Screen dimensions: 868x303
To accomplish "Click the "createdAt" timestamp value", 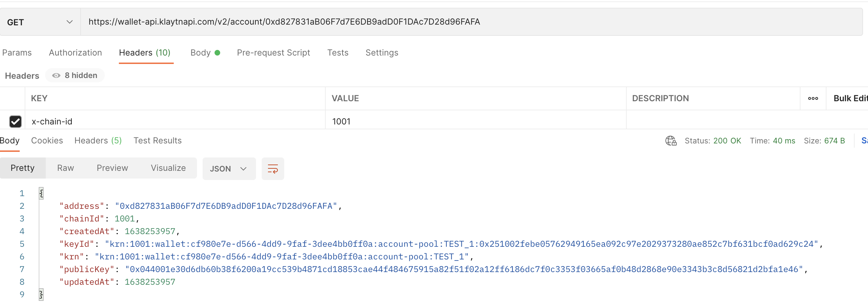I will (x=150, y=231).
